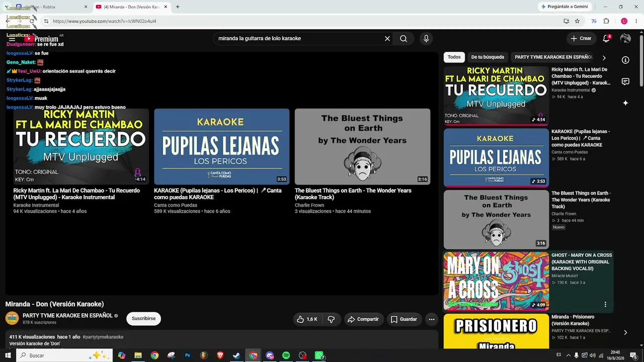
Task: Open WhatsApp from the taskbar
Action: [318, 355]
